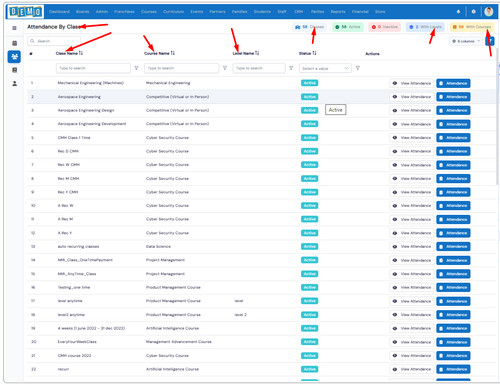Click Attendance button for CMH course 2022
Viewport: 500px width, 385px height.
click(453, 356)
